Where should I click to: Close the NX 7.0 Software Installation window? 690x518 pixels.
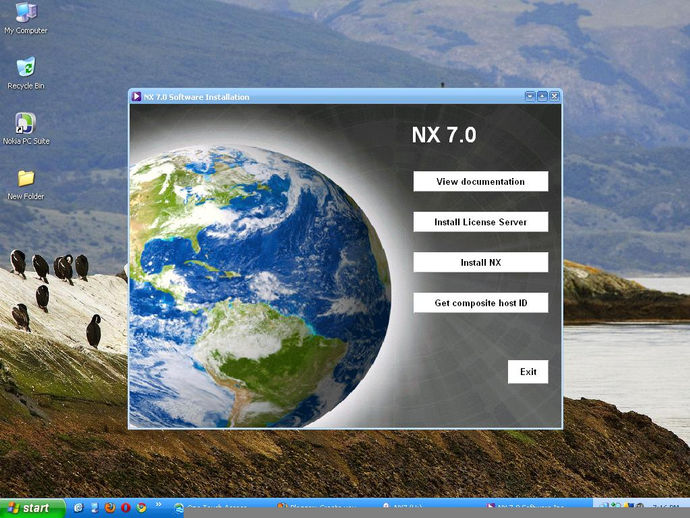tap(554, 96)
